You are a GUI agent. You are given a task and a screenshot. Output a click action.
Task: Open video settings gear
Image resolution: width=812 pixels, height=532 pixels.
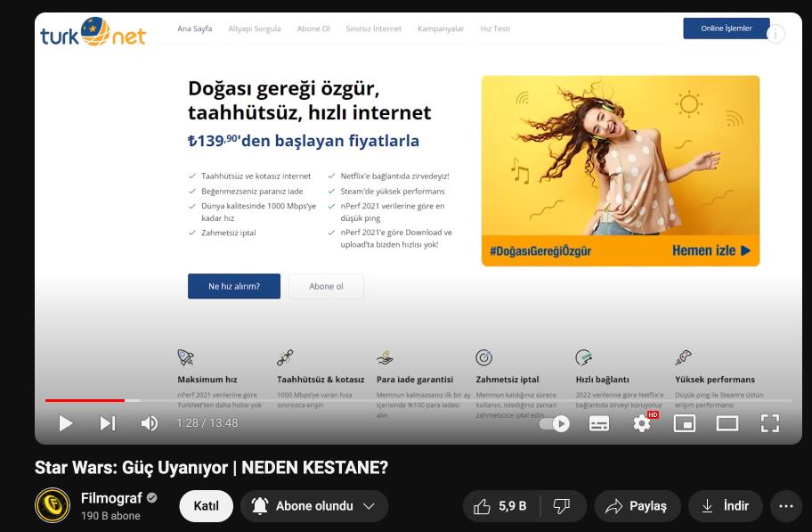point(642,423)
